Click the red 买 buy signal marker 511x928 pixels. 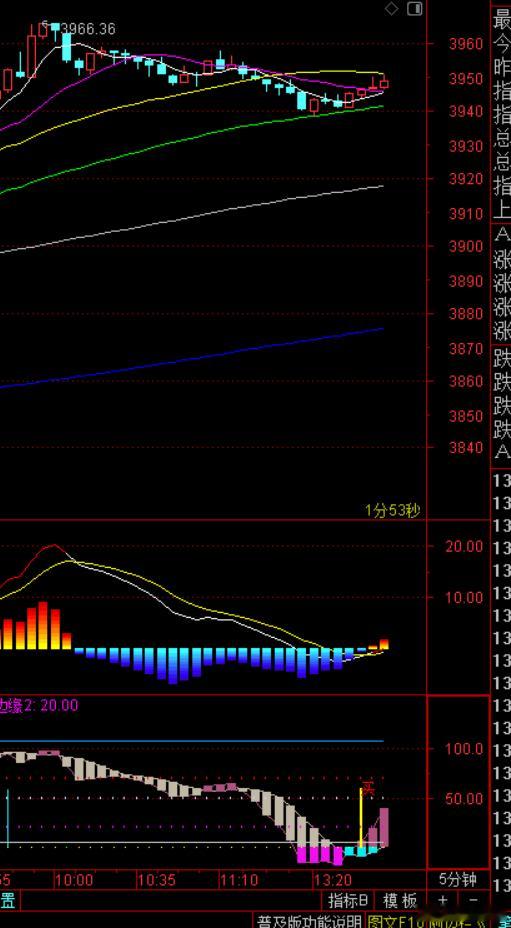tap(368, 789)
